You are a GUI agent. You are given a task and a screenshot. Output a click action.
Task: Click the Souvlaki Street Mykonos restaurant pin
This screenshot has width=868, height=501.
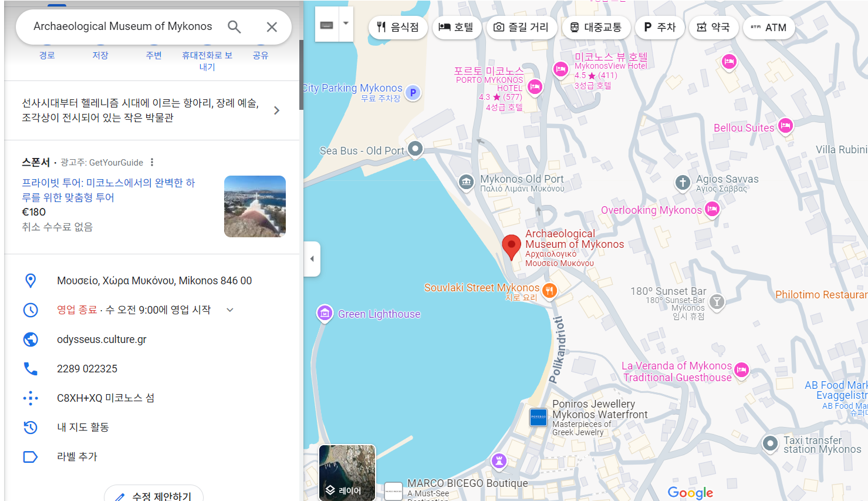coord(549,290)
